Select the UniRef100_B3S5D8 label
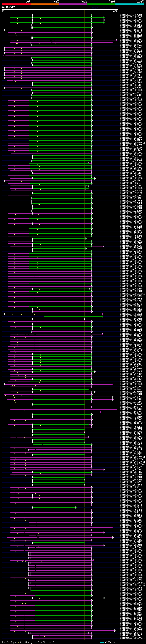146x644 pixels. tap(131, 42)
